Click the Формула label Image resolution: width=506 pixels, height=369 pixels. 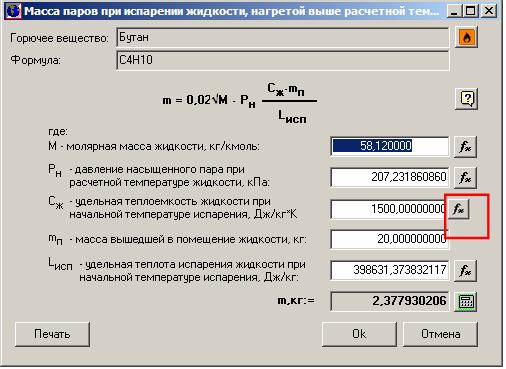point(35,60)
